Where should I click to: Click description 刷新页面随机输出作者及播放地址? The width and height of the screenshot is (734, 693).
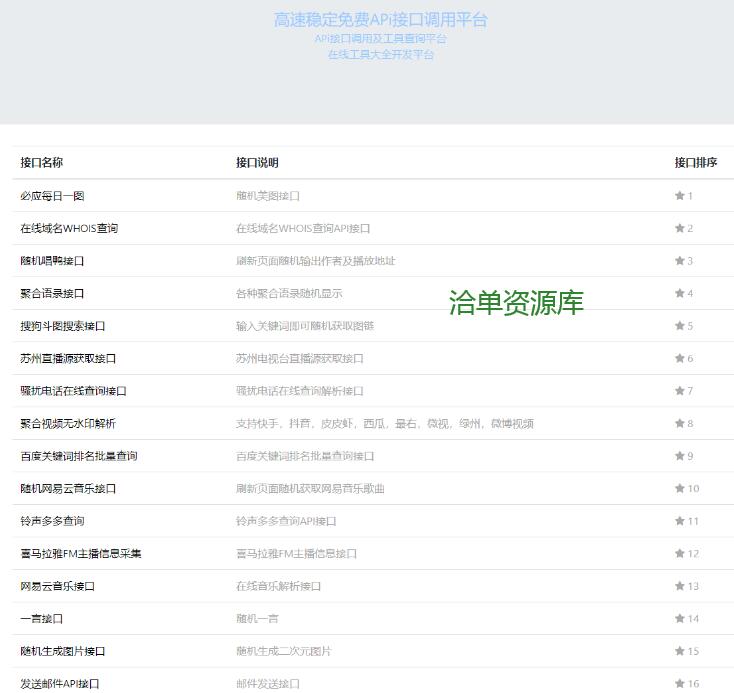[x=316, y=261]
